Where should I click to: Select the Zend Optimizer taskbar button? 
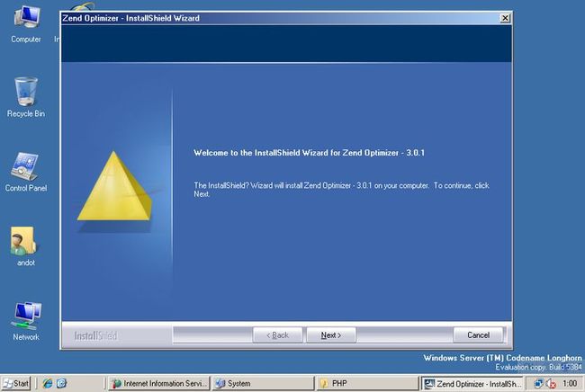(472, 383)
